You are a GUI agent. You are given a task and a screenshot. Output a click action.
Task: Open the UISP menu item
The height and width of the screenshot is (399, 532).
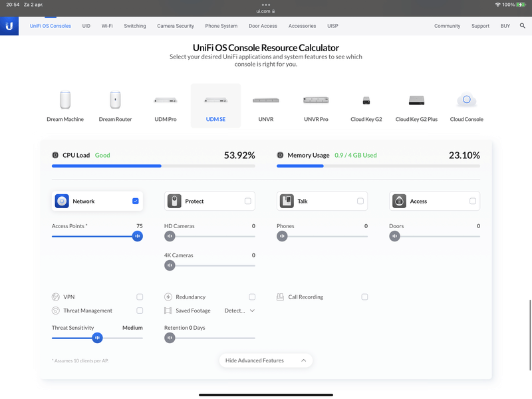pyautogui.click(x=332, y=26)
